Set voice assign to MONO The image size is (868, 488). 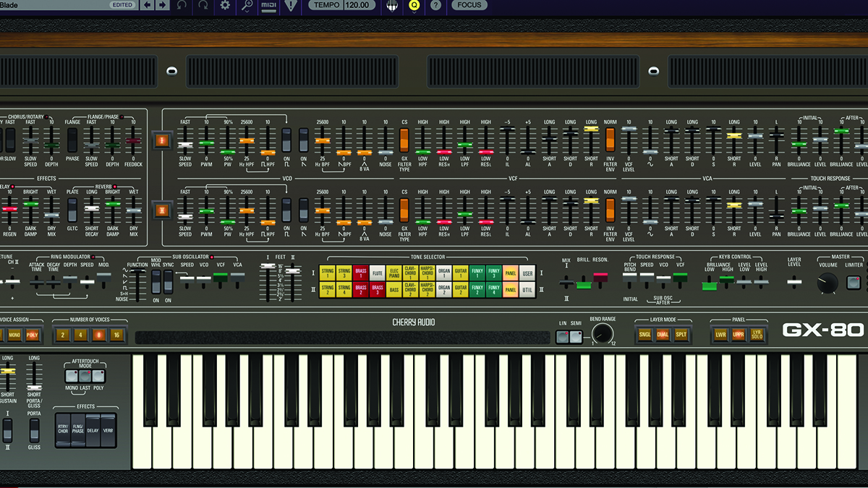pos(14,335)
